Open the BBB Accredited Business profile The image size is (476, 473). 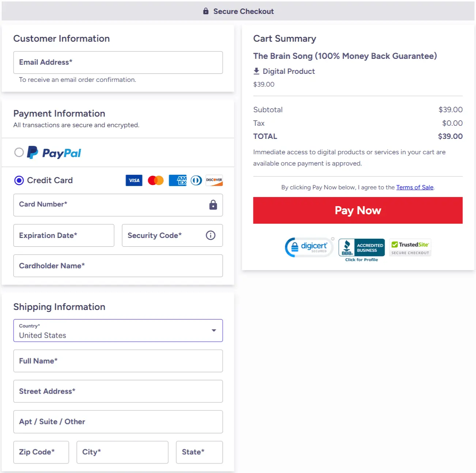361,247
